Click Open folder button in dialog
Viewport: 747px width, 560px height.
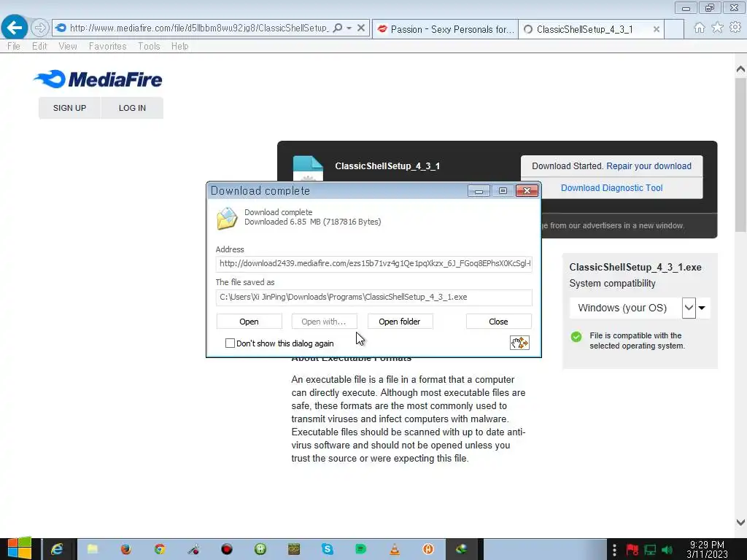pos(400,322)
